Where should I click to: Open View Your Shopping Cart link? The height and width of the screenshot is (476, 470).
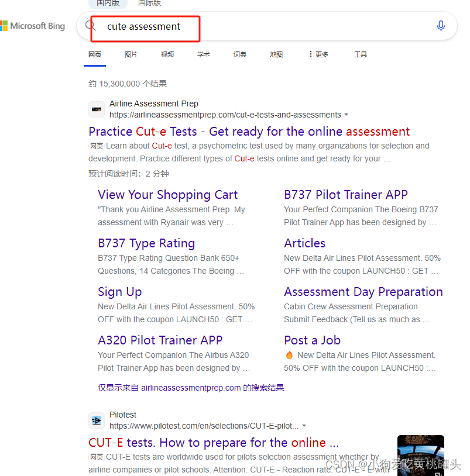168,195
